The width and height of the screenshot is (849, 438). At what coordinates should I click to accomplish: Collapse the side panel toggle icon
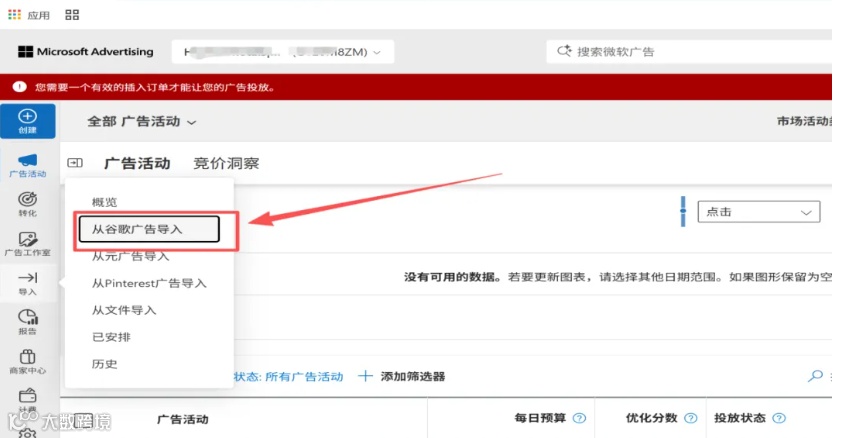(75, 163)
